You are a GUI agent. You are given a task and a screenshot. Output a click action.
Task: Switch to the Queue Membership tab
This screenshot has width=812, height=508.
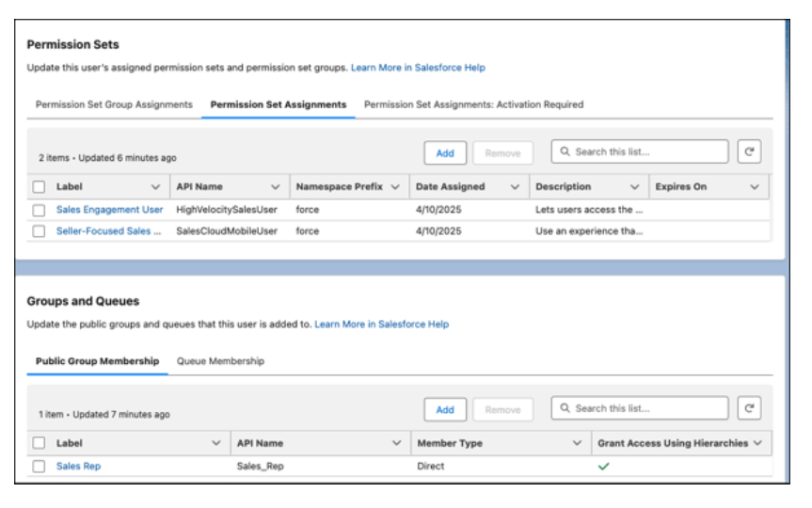point(220,361)
